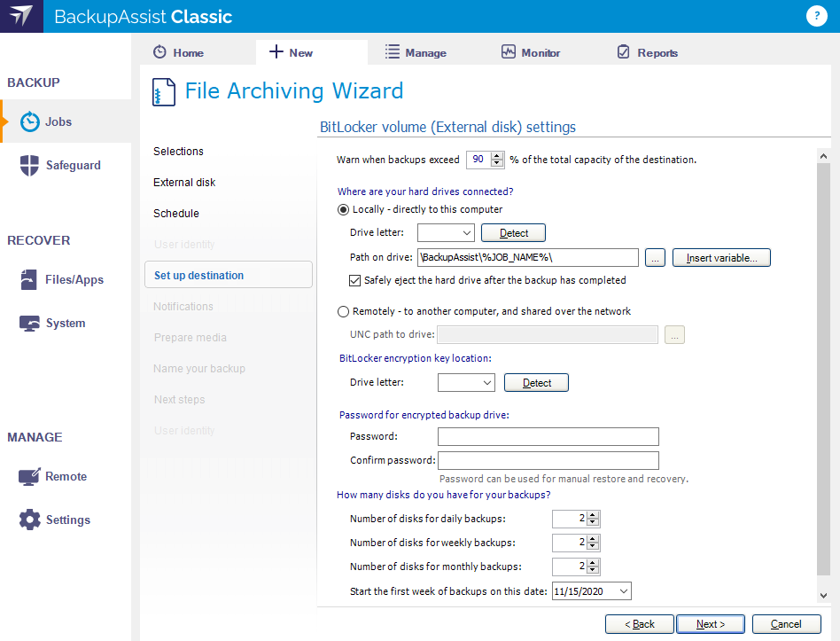Go to Schedule wizard step
The image size is (840, 641).
click(176, 214)
